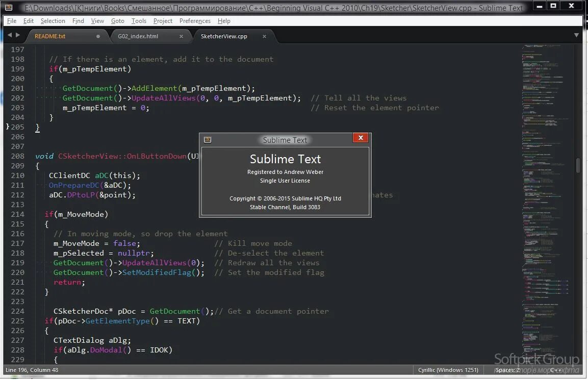
Task: Click the 'Kill move mode' comment
Action: click(253, 243)
